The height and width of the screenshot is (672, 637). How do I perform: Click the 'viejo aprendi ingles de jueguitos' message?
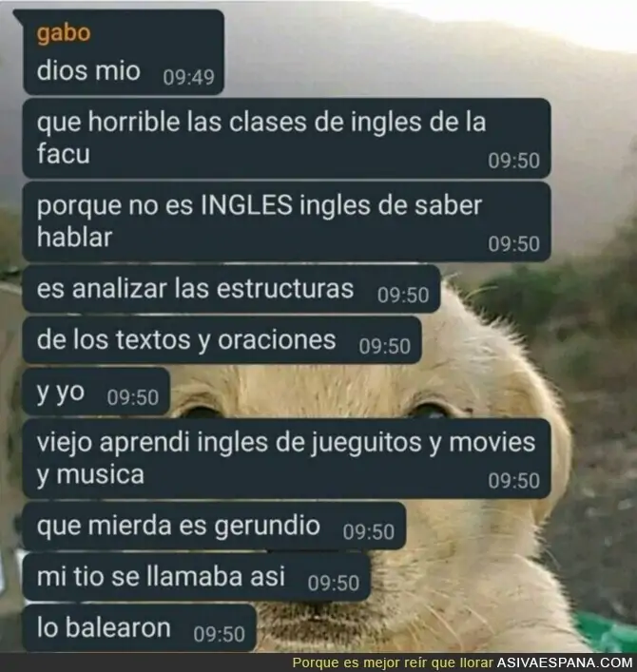tap(286, 458)
